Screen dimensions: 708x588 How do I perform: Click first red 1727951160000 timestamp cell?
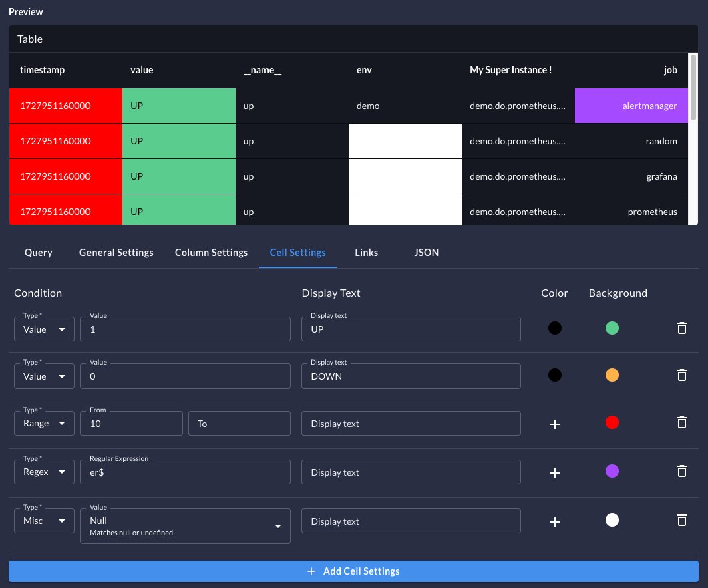coord(65,106)
